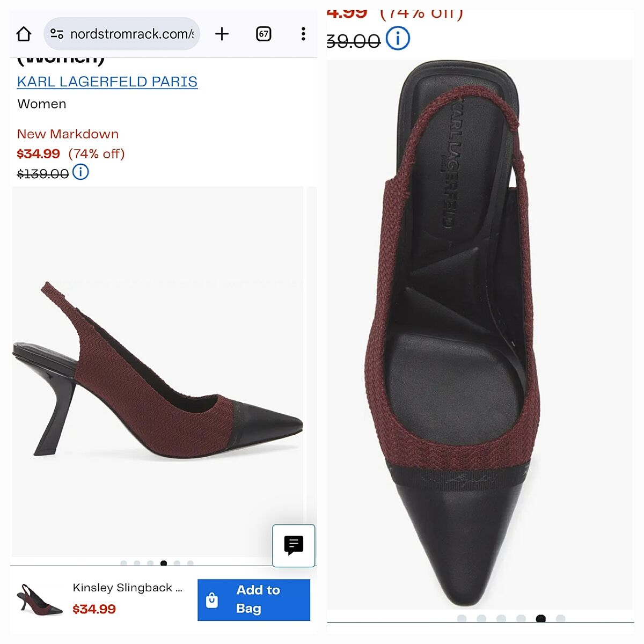Open the live chat icon
The height and width of the screenshot is (644, 644).
pos(294,545)
